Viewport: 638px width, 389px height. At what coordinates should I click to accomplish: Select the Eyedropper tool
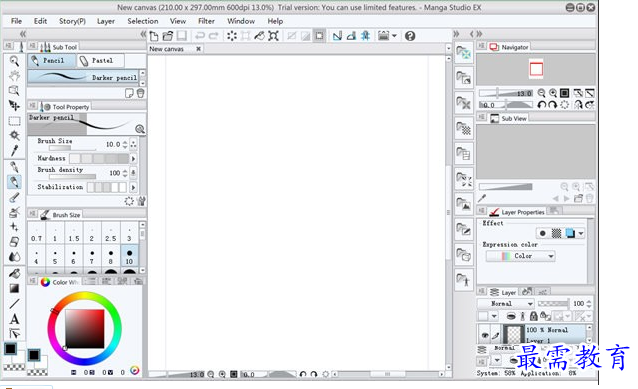click(x=14, y=151)
